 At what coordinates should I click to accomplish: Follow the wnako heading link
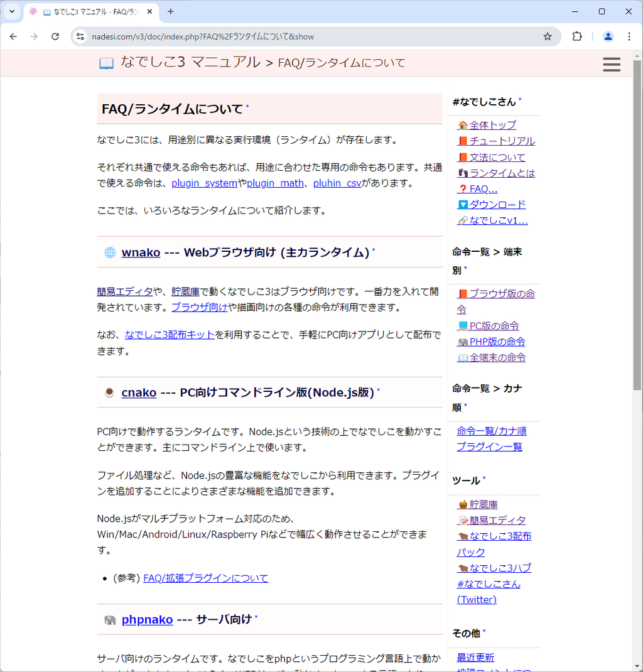click(141, 252)
